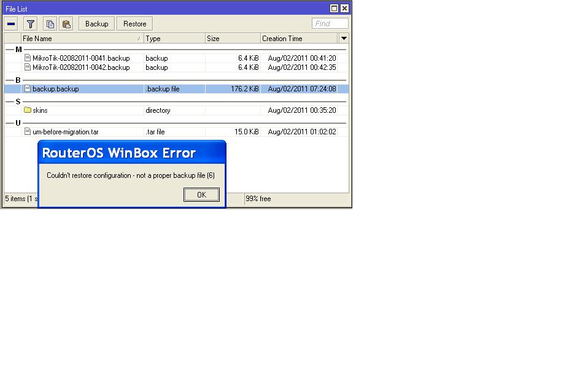This screenshot has height=368, width=588.
Task: Click the Copy toolbar icon
Action: click(x=50, y=24)
